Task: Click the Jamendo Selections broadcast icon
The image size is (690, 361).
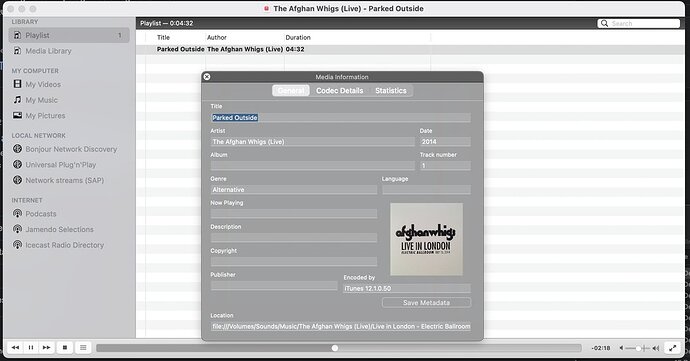Action: point(17,229)
